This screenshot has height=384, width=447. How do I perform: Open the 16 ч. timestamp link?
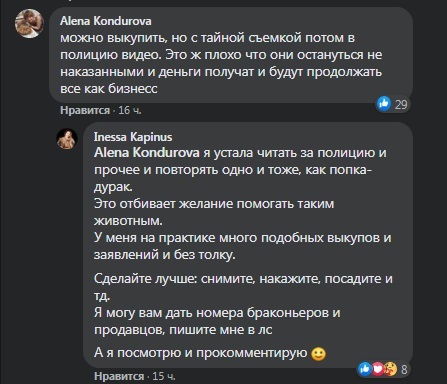tap(130, 110)
